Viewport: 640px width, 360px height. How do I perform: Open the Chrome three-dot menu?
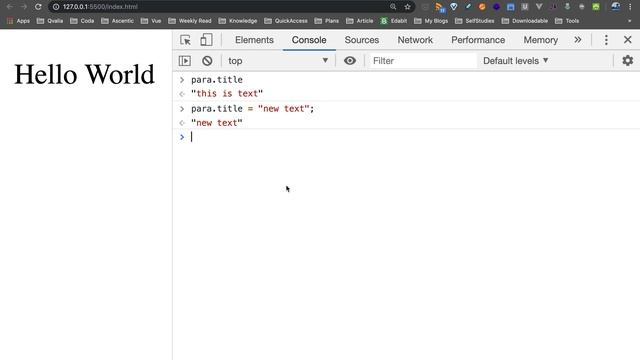pos(631,7)
